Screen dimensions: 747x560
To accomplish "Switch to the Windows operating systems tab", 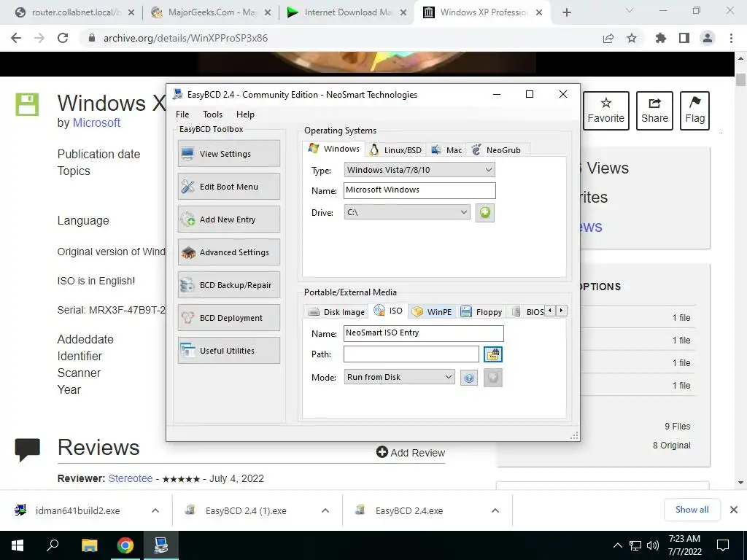I will [x=334, y=149].
